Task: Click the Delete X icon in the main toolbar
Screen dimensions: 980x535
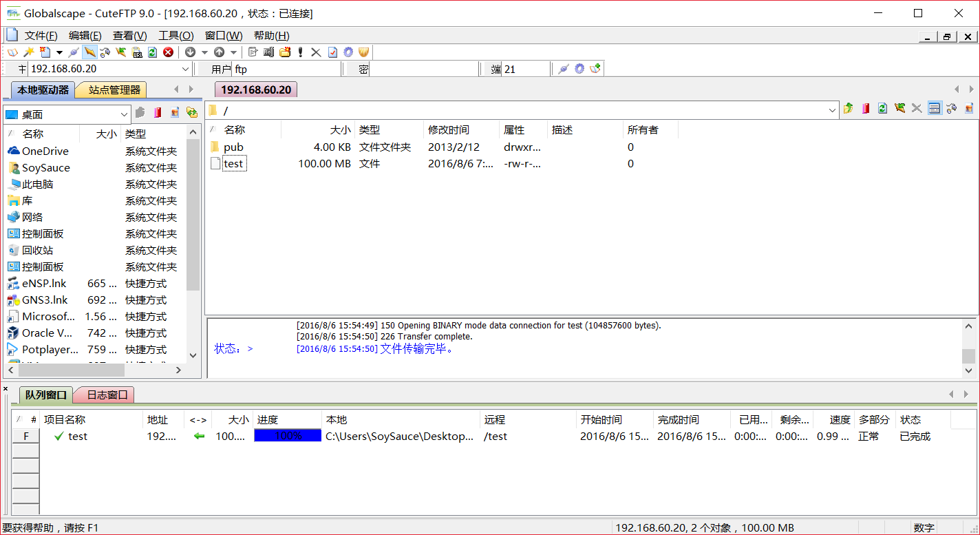Action: point(316,52)
